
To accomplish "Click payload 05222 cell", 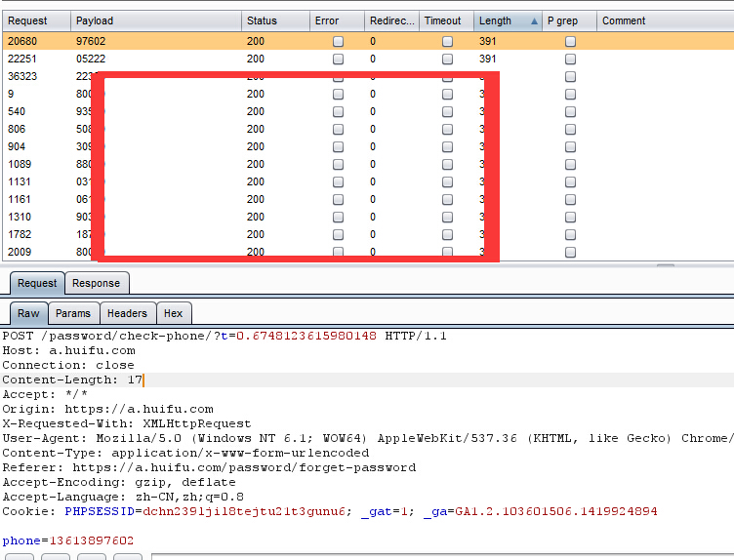I will (91, 59).
